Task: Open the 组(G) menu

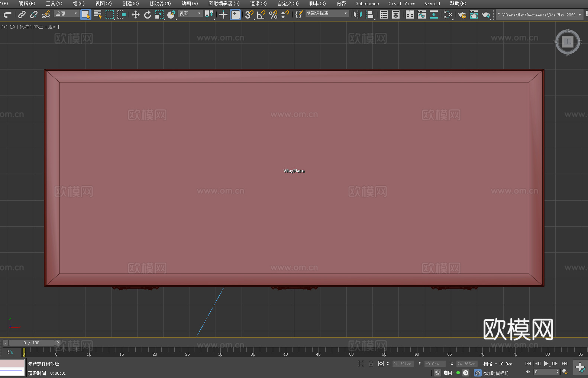Action: pos(79,3)
